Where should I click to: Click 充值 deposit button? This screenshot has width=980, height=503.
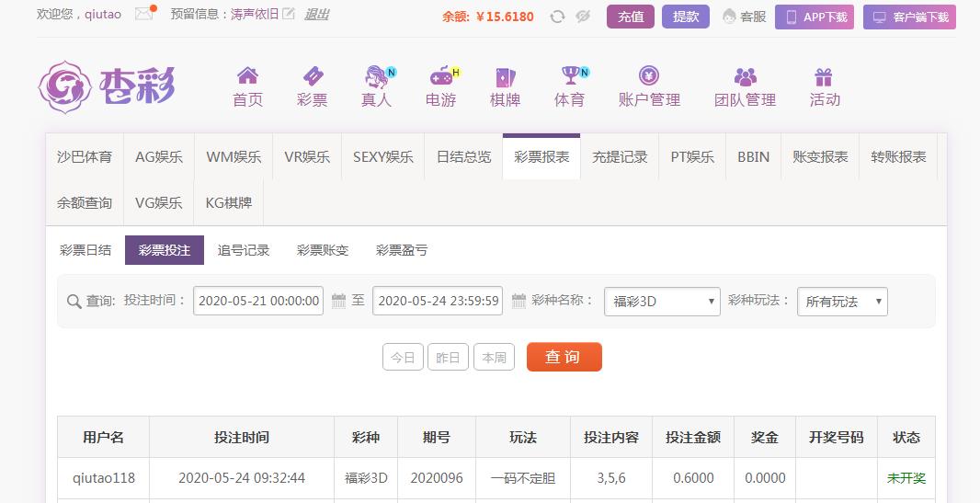click(x=631, y=17)
